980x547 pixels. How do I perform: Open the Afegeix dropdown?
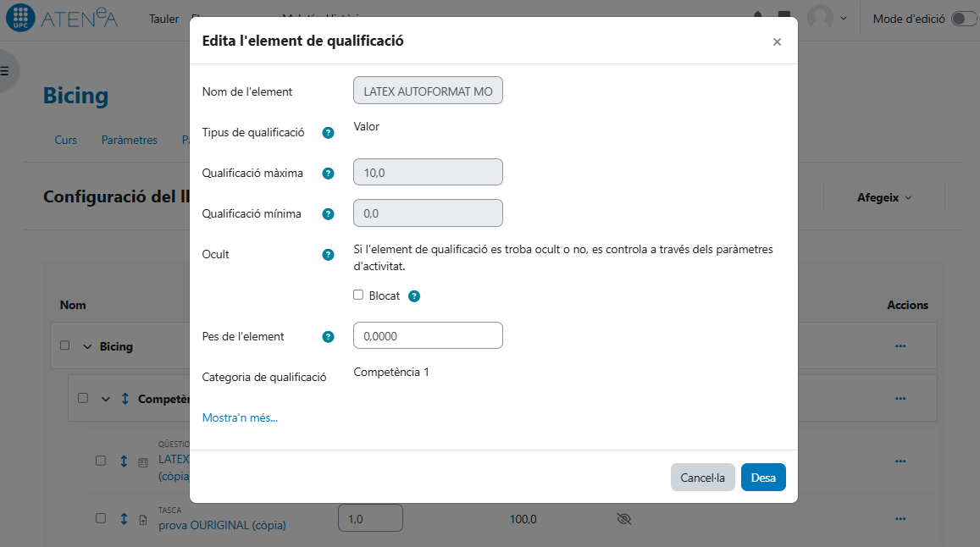pos(883,197)
